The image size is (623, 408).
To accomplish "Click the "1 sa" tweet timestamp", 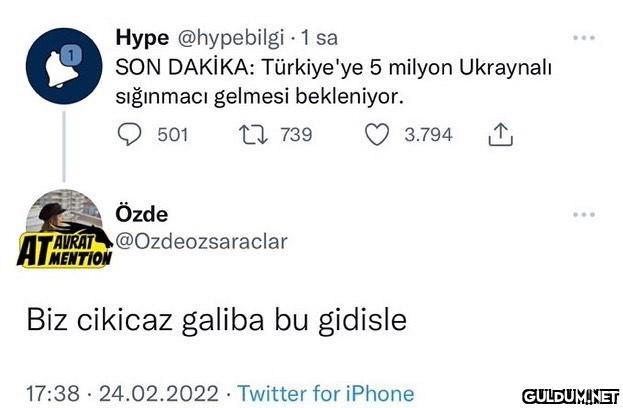I will (x=319, y=39).
